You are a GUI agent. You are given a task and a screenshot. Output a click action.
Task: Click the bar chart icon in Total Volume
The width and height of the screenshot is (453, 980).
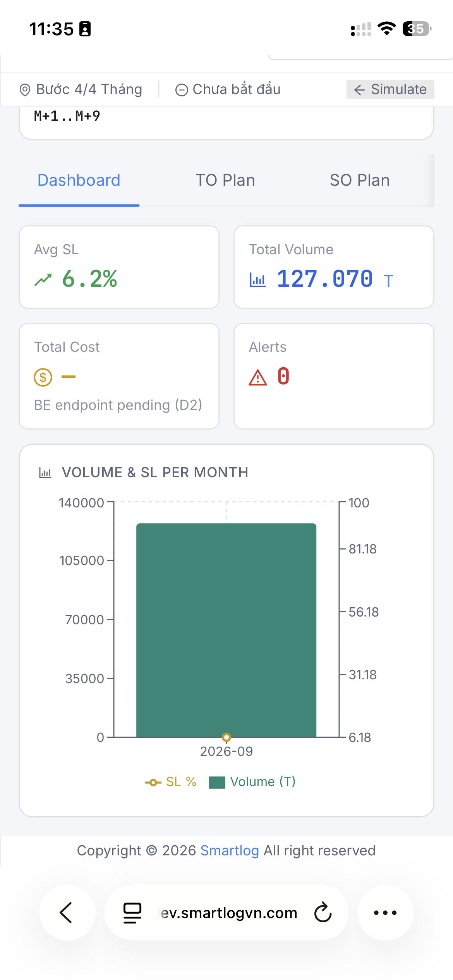pos(258,279)
